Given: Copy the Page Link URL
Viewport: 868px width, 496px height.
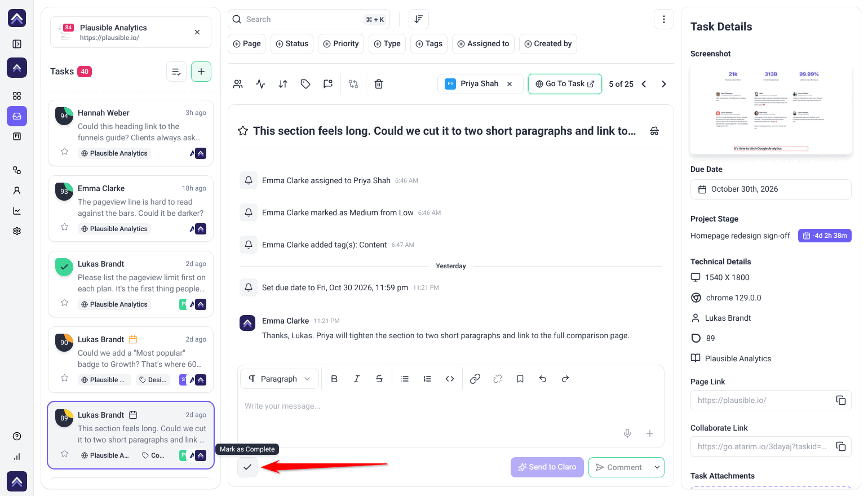Looking at the screenshot, I should coord(841,400).
